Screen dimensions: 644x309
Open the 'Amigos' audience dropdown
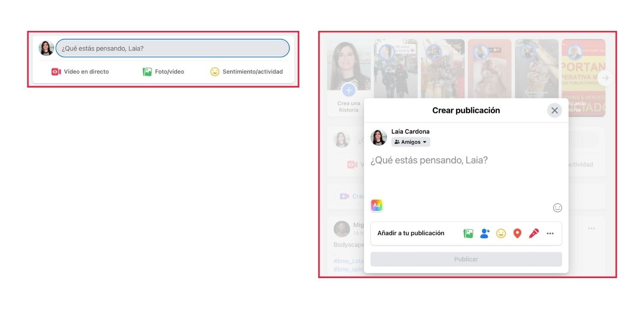tap(411, 142)
